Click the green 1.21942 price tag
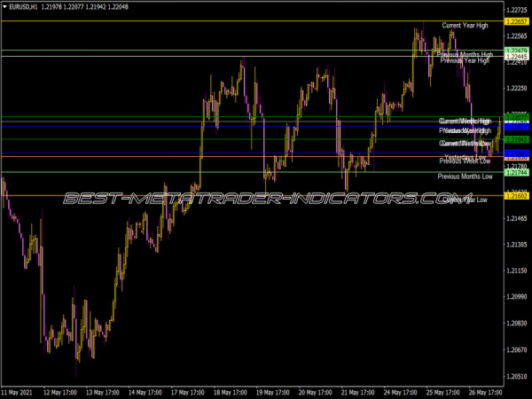Screen dimensions: 532x399 pyautogui.click(x=515, y=139)
